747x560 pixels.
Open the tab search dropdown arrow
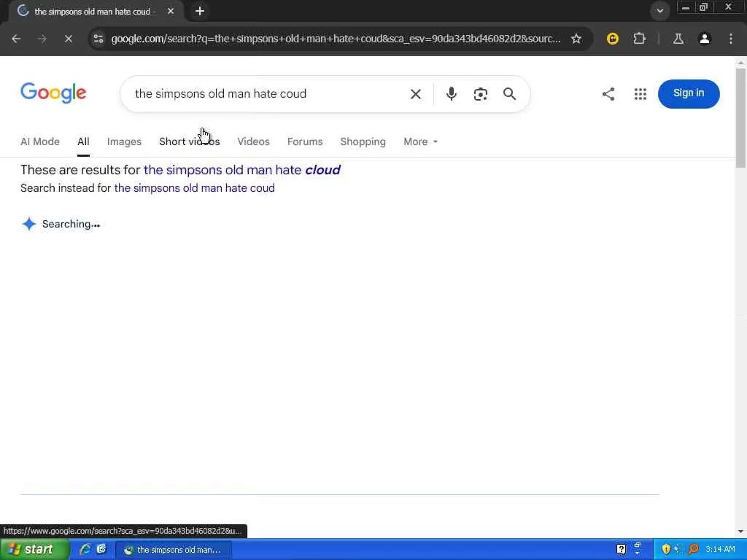659,10
